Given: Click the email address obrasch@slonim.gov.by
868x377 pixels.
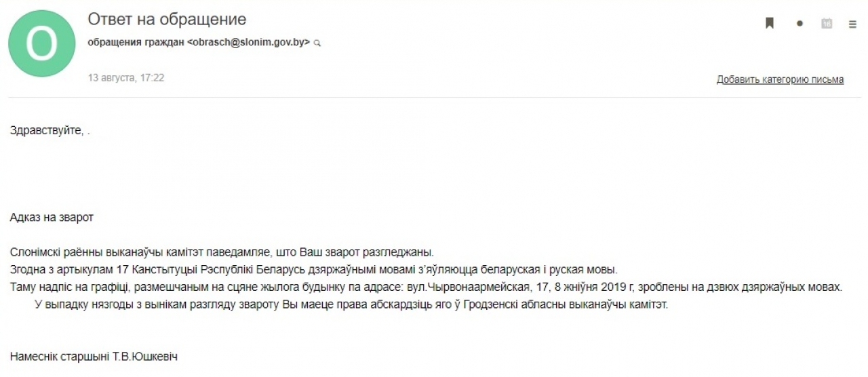Looking at the screenshot, I should click(x=249, y=42).
